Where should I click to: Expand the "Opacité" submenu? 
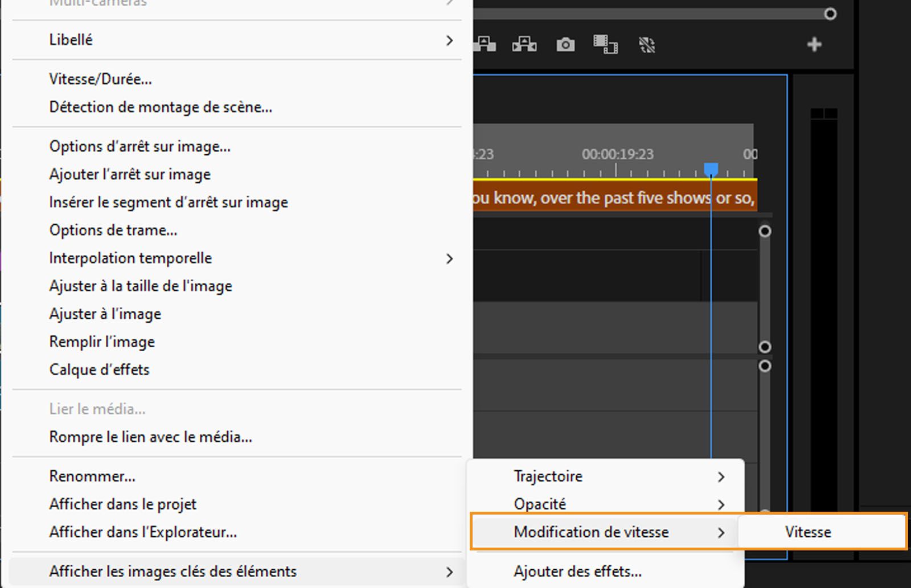click(539, 504)
